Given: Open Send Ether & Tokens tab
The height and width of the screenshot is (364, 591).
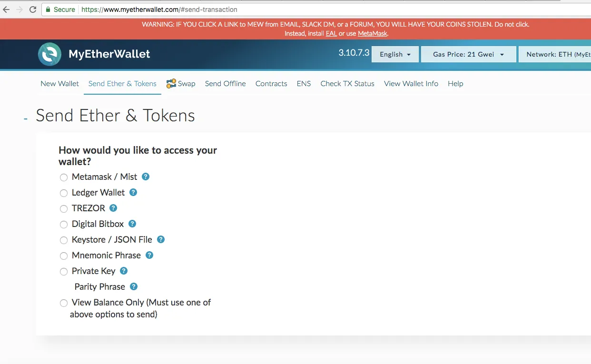Looking at the screenshot, I should [x=122, y=84].
